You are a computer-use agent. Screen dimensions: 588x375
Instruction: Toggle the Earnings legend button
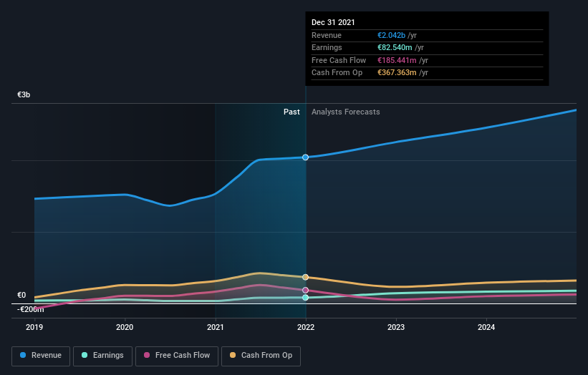pyautogui.click(x=102, y=356)
